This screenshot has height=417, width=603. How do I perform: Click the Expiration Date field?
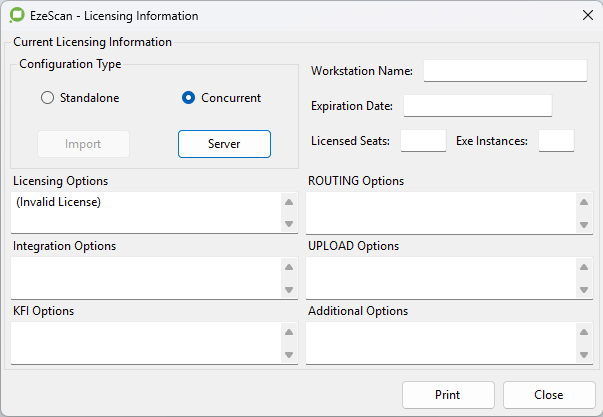[x=478, y=105]
